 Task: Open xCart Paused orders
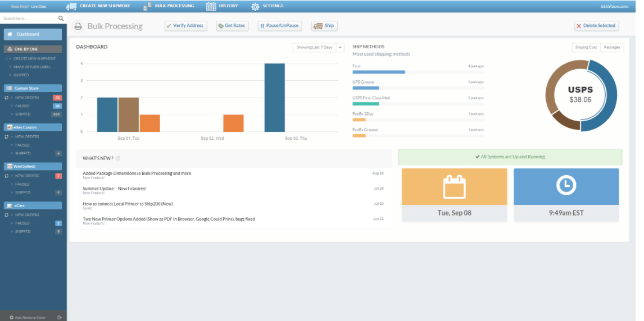pyautogui.click(x=22, y=223)
